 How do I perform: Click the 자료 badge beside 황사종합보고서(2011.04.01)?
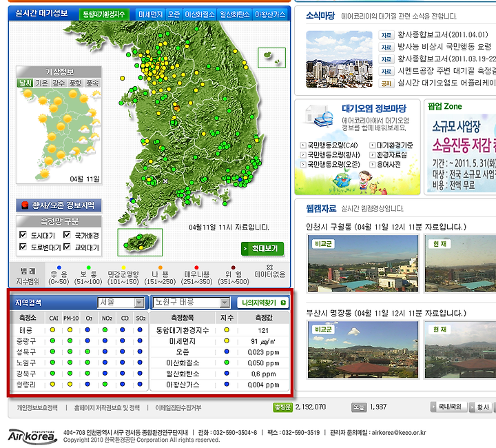[x=386, y=35]
